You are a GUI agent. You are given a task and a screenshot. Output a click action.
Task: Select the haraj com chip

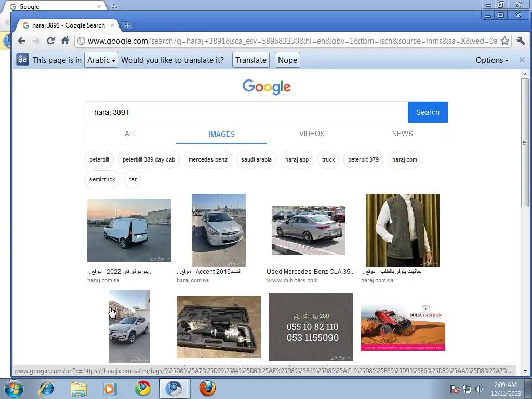[x=404, y=159]
